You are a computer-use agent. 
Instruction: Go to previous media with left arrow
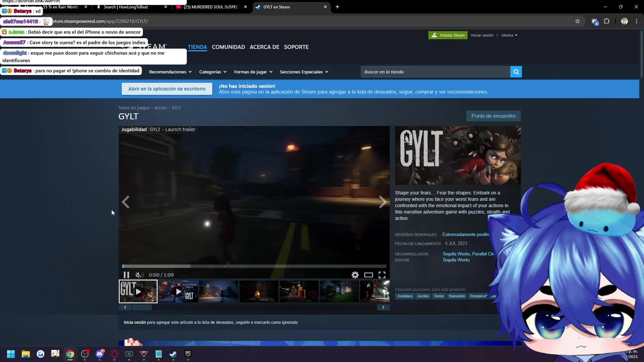click(125, 202)
